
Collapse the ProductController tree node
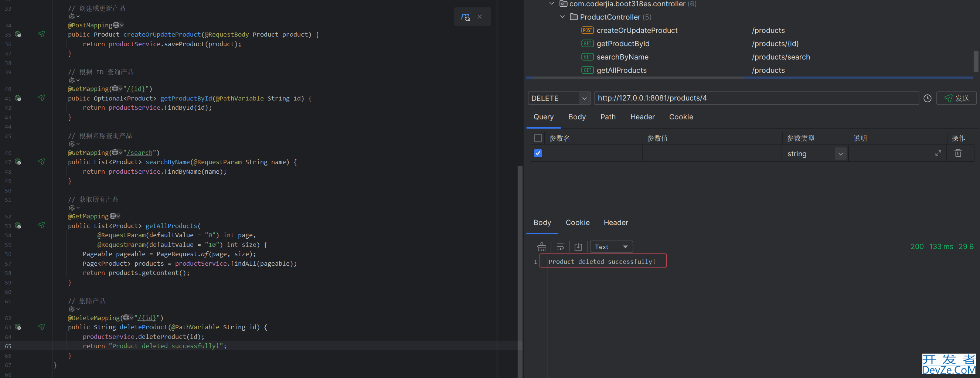[562, 17]
